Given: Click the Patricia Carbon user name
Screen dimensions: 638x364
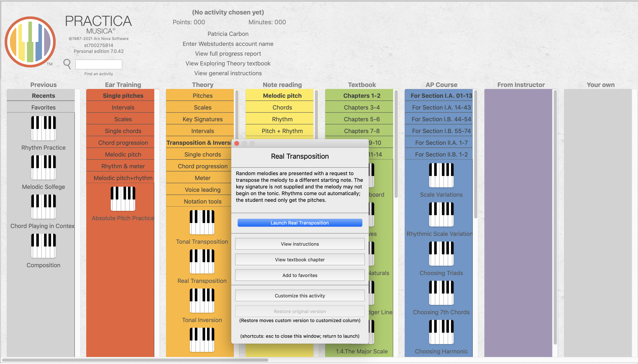Looking at the screenshot, I should click(x=228, y=34).
